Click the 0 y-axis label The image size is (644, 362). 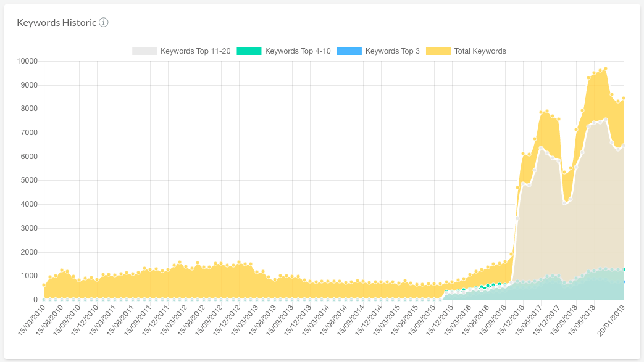pyautogui.click(x=35, y=300)
